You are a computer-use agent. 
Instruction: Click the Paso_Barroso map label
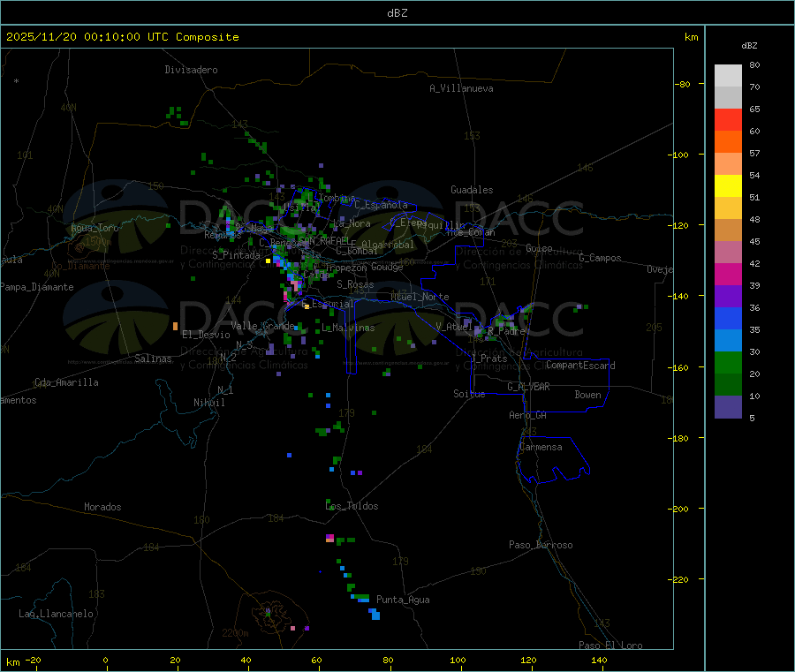(541, 545)
